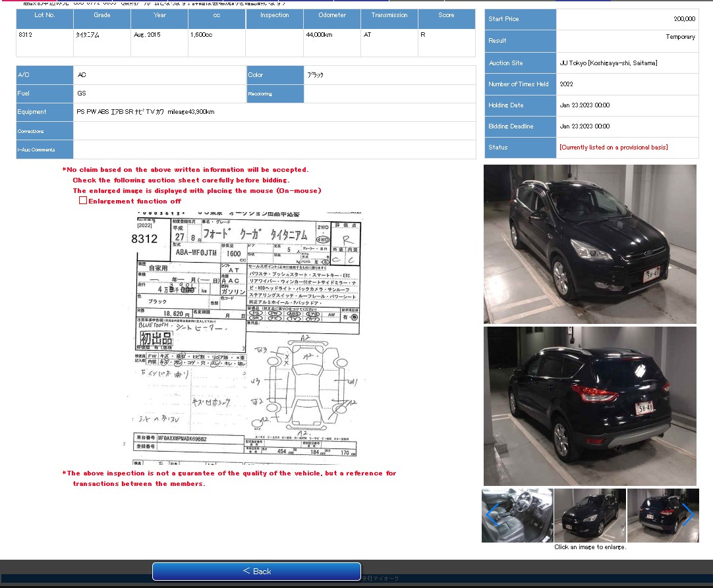Enlarge the rear-view car thumbnail
This screenshot has height=588, width=713.
point(663,516)
